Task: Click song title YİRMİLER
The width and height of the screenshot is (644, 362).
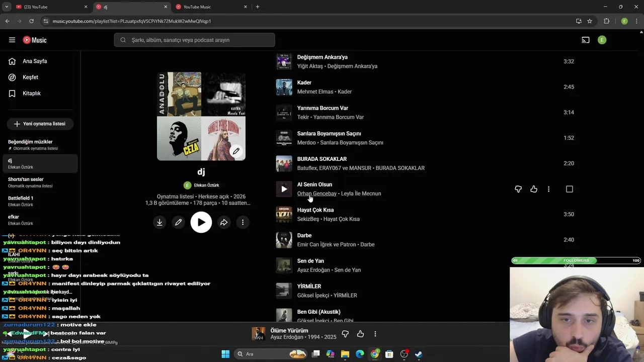Action: tap(309, 287)
